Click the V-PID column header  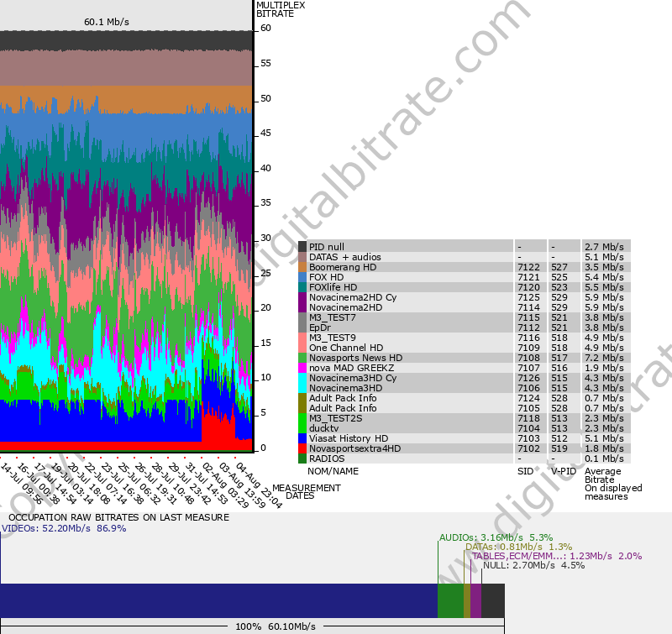point(564,471)
